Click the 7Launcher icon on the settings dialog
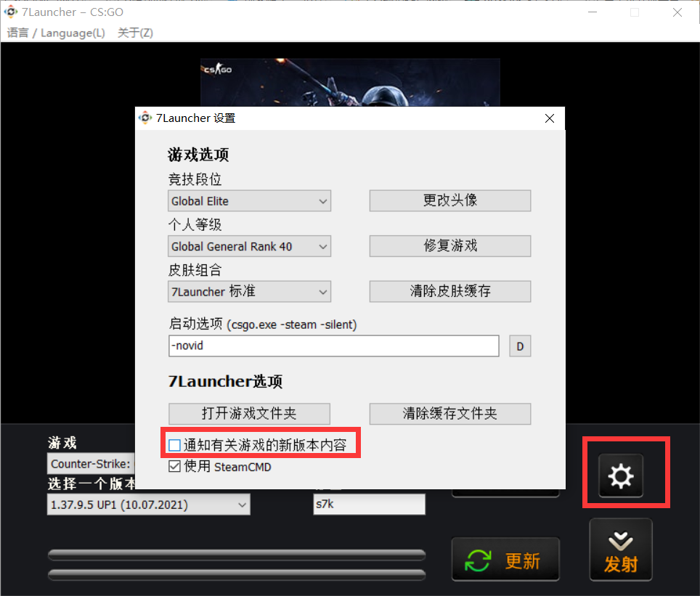 [x=145, y=118]
